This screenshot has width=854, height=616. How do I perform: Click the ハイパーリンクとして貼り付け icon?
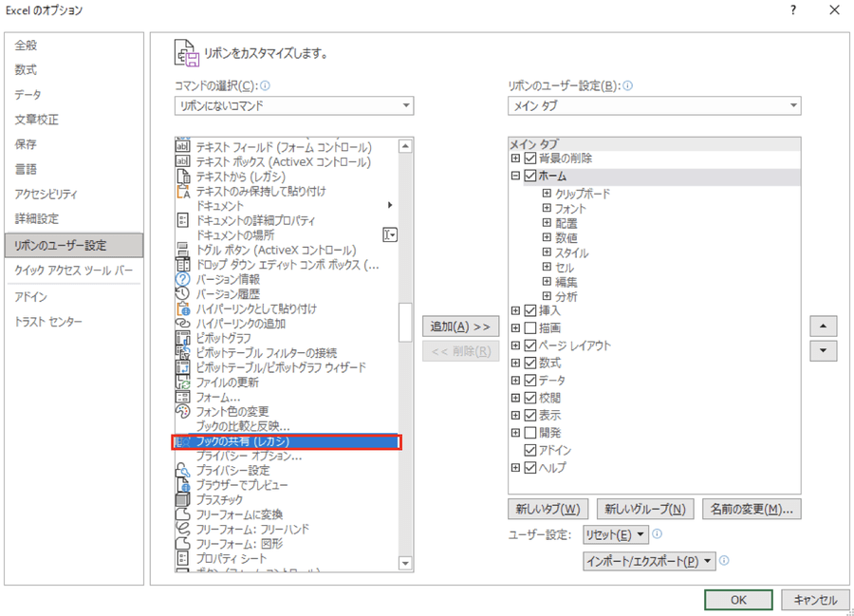183,308
